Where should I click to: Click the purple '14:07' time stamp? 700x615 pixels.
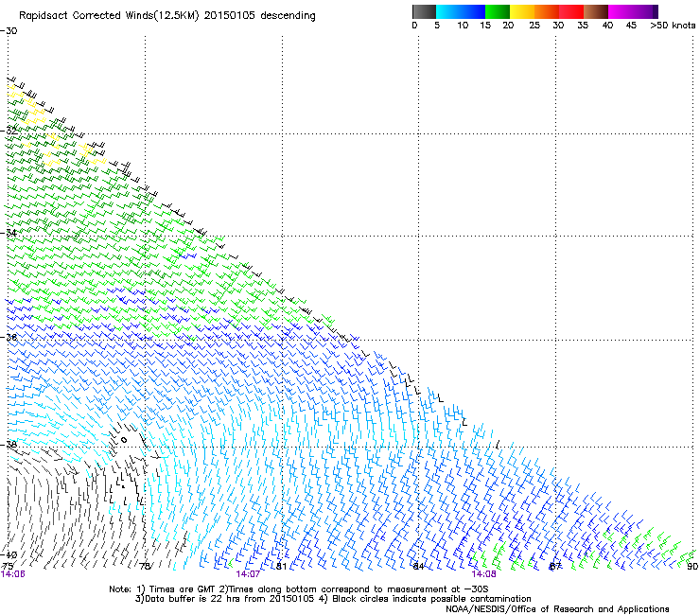click(248, 574)
